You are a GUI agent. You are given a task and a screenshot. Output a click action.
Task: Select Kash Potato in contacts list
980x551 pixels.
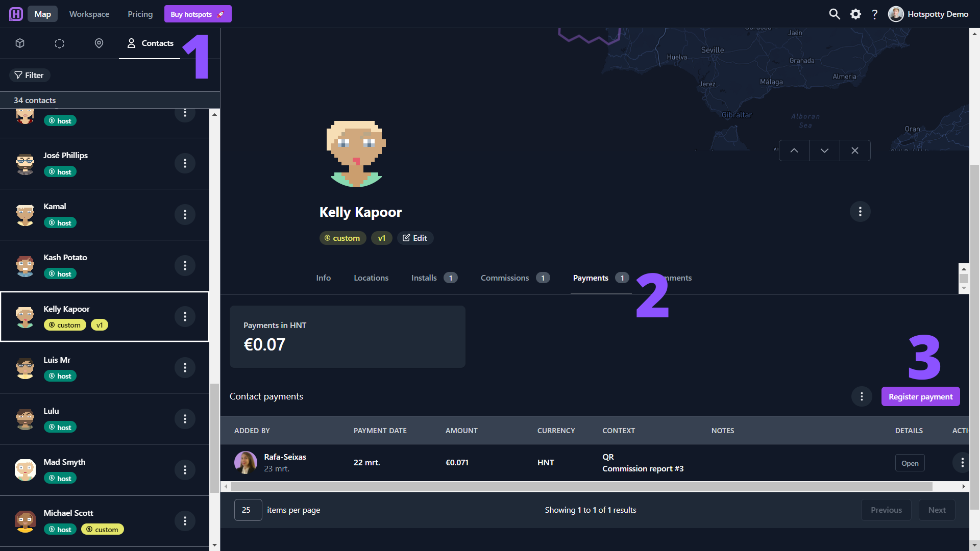coord(105,265)
